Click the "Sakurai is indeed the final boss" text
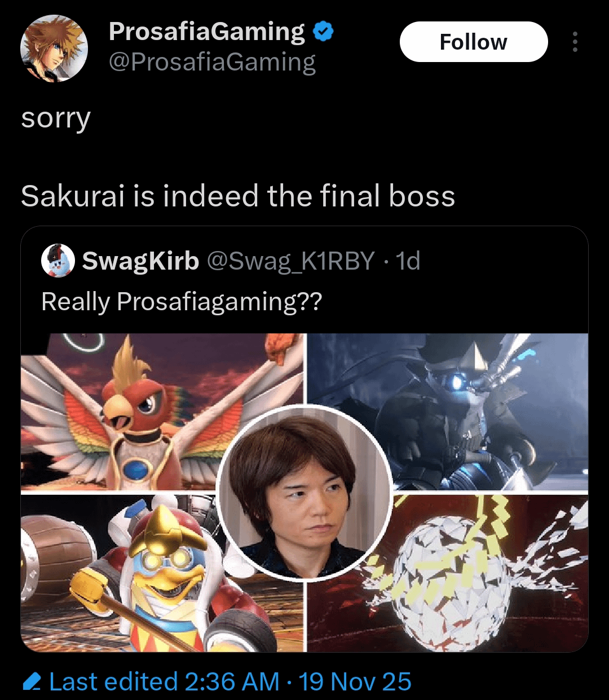 (237, 196)
